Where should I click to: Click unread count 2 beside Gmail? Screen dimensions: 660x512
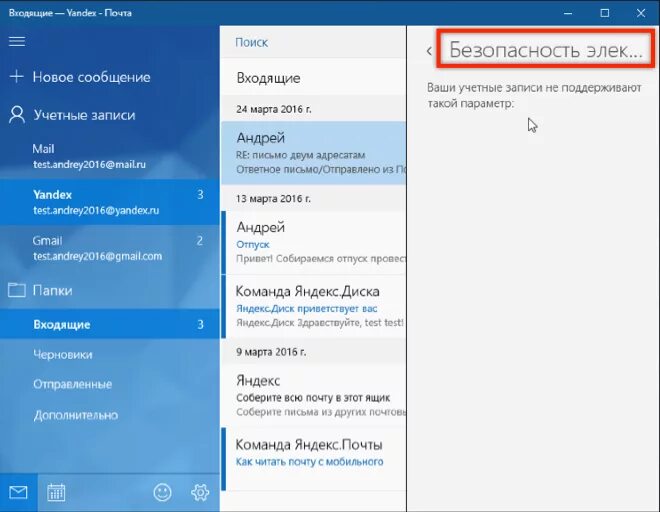click(x=200, y=240)
